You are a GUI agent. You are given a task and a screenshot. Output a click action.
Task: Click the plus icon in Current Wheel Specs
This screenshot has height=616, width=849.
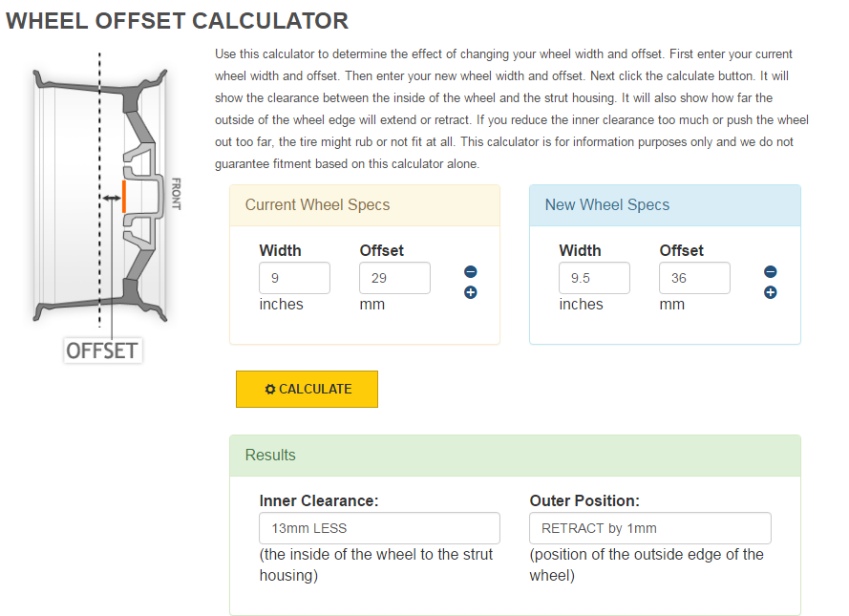[x=470, y=292]
